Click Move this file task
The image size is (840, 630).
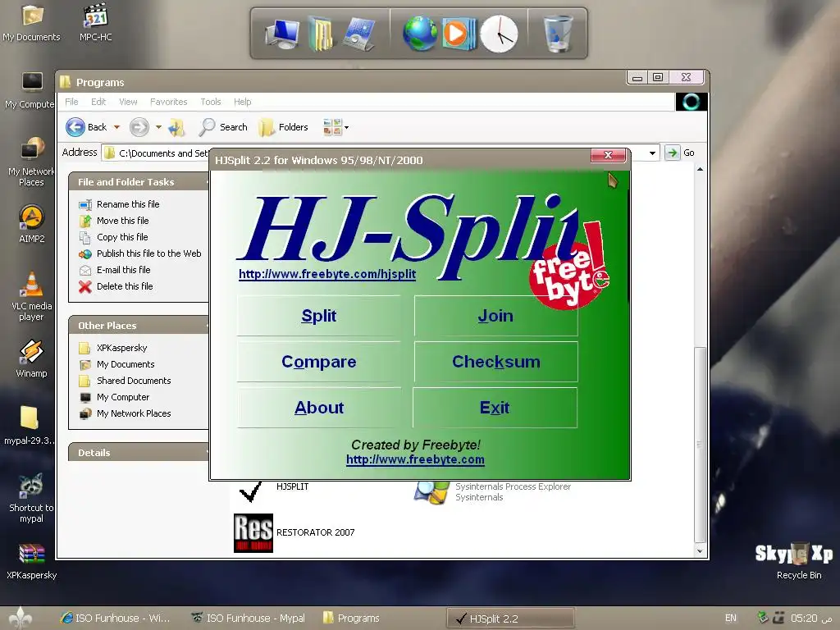coord(113,221)
